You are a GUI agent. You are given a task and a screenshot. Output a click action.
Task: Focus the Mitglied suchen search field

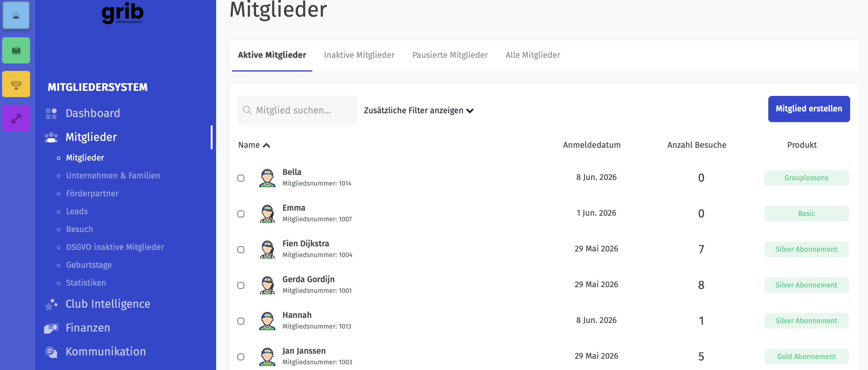pyautogui.click(x=297, y=110)
